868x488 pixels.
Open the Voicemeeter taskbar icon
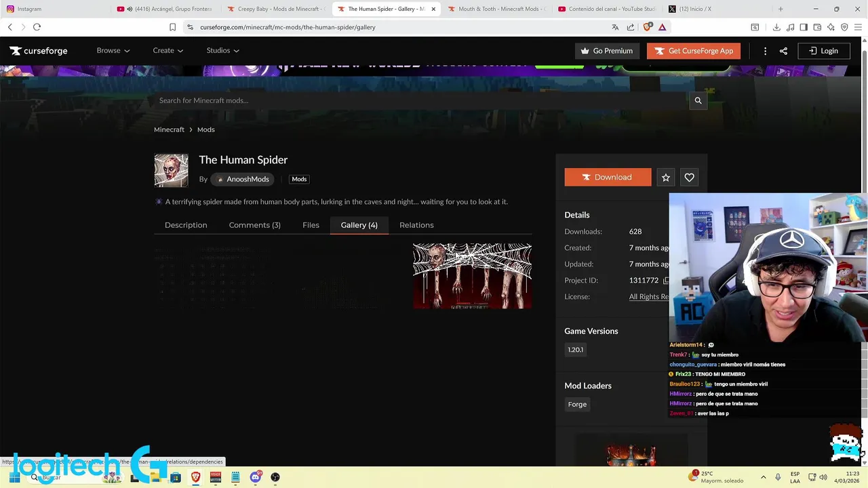tap(216, 477)
